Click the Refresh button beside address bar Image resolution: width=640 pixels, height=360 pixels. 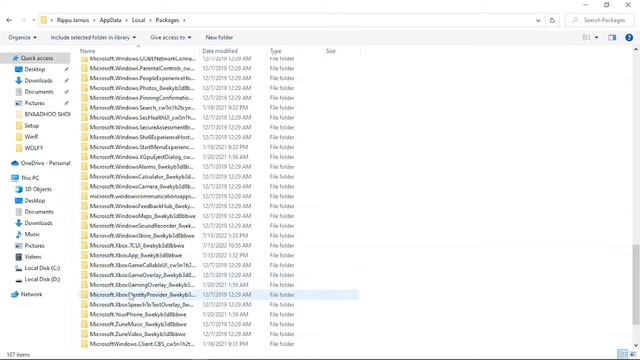(x=552, y=20)
